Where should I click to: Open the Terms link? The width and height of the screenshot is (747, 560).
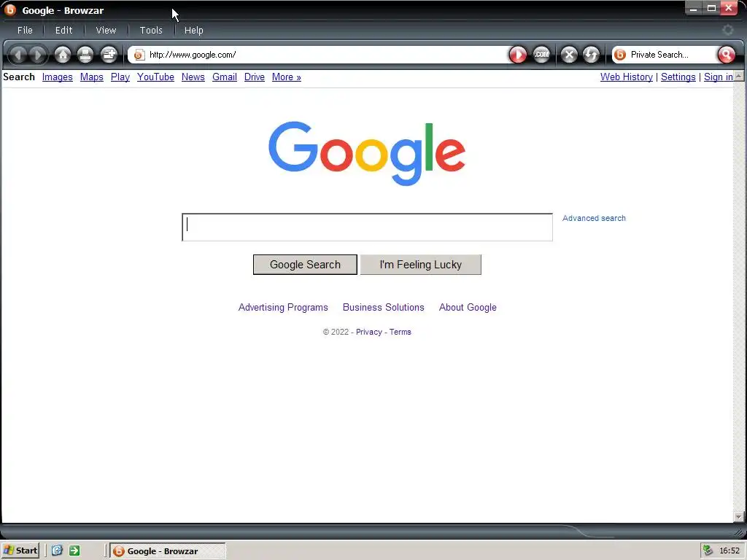click(x=400, y=332)
